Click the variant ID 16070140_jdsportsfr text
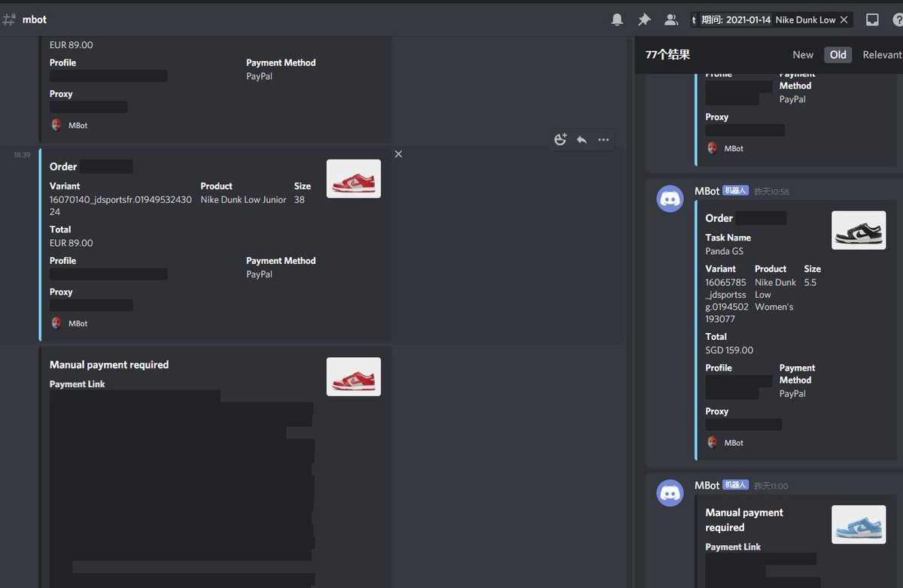 [x=120, y=206]
